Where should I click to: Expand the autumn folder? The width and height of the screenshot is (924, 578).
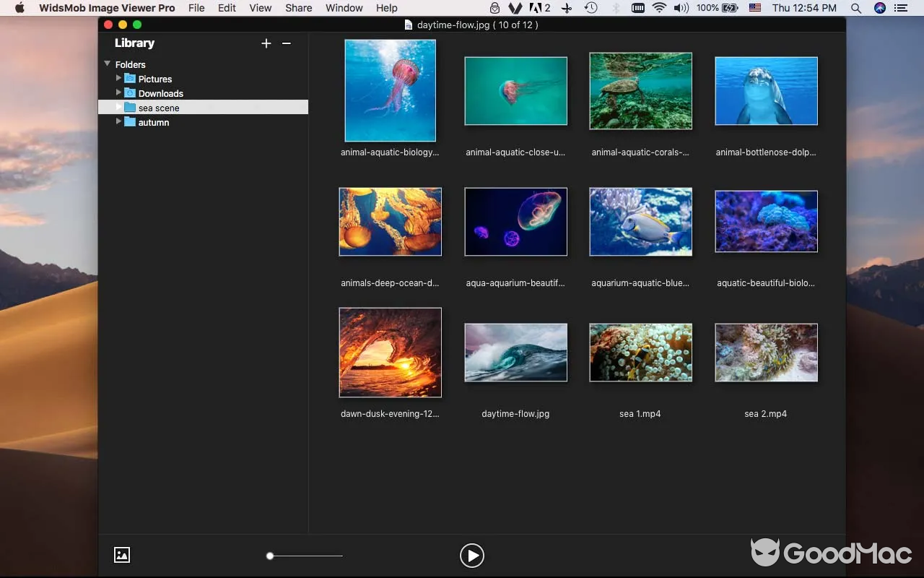tap(118, 121)
